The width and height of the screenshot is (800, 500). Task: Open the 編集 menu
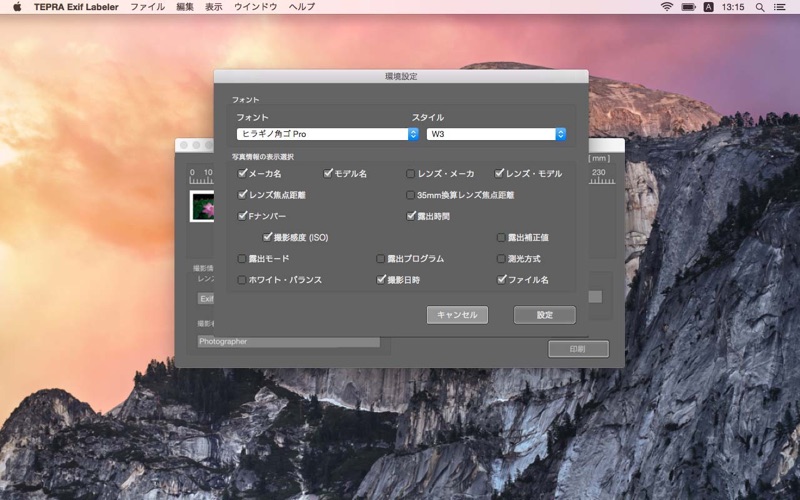tap(185, 7)
